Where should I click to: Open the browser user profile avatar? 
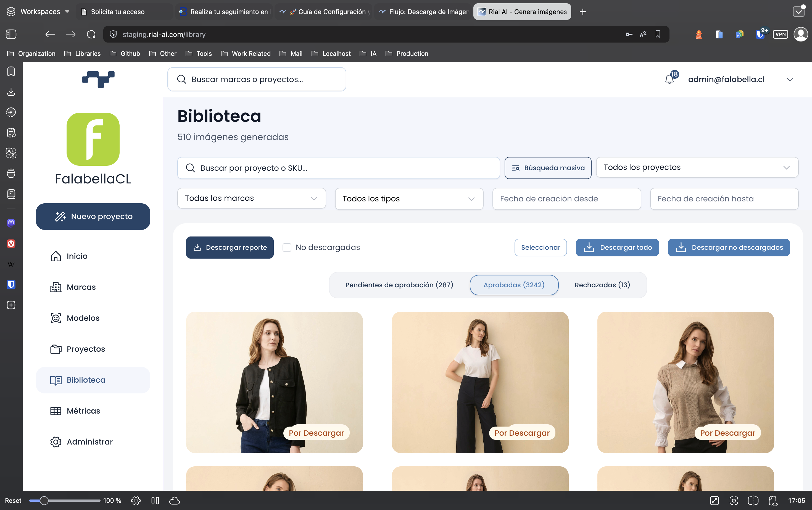coord(801,34)
